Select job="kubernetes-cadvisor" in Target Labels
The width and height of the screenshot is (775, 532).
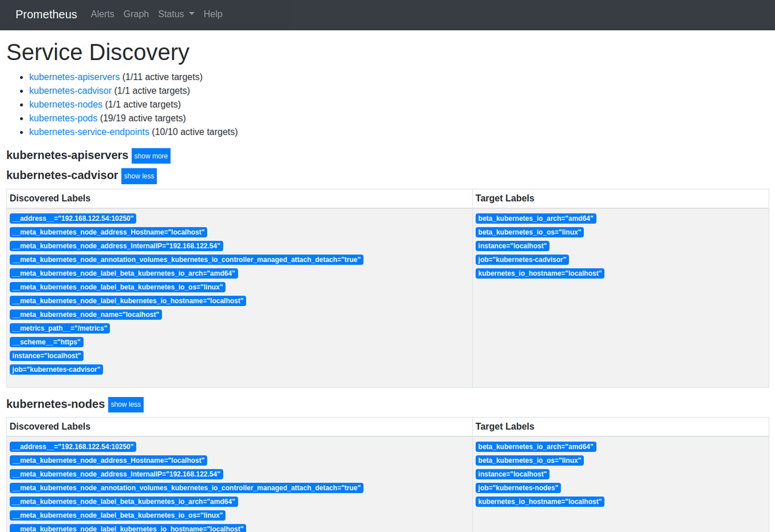[522, 260]
